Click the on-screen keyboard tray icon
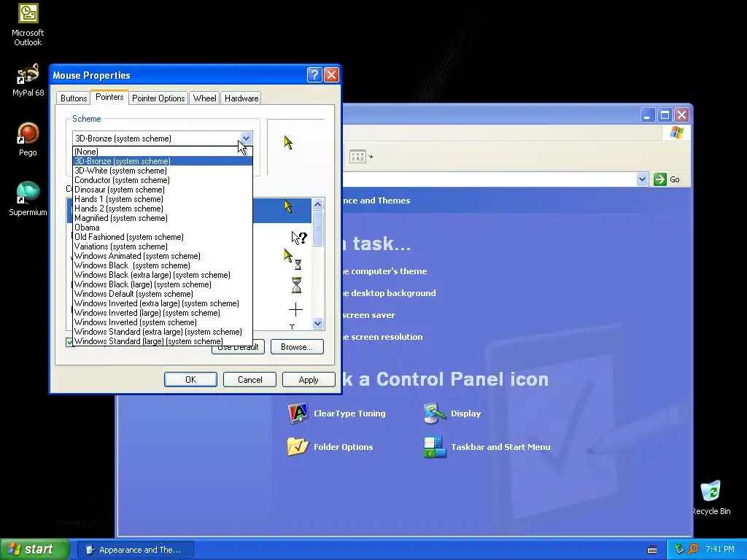The width and height of the screenshot is (747, 560). 652,550
